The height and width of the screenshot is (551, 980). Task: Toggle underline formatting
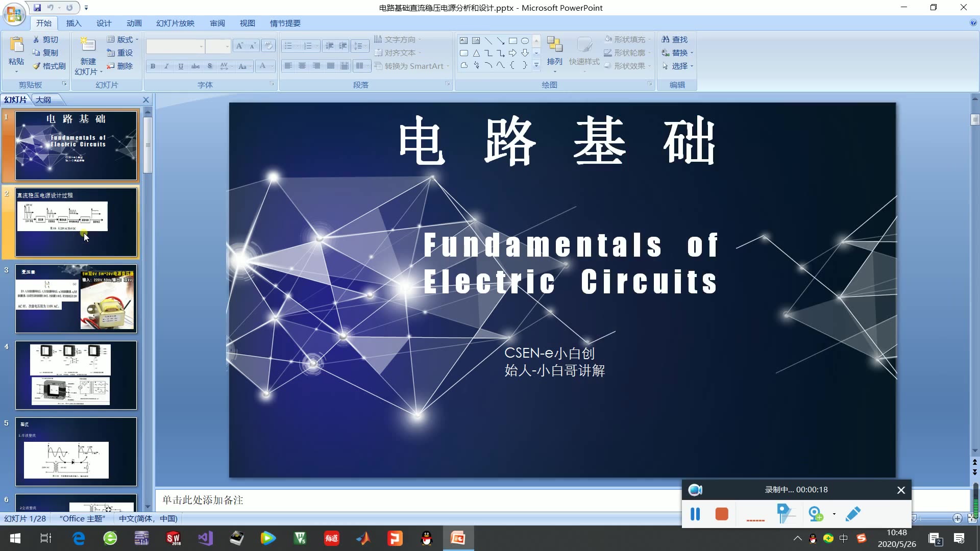click(x=180, y=66)
